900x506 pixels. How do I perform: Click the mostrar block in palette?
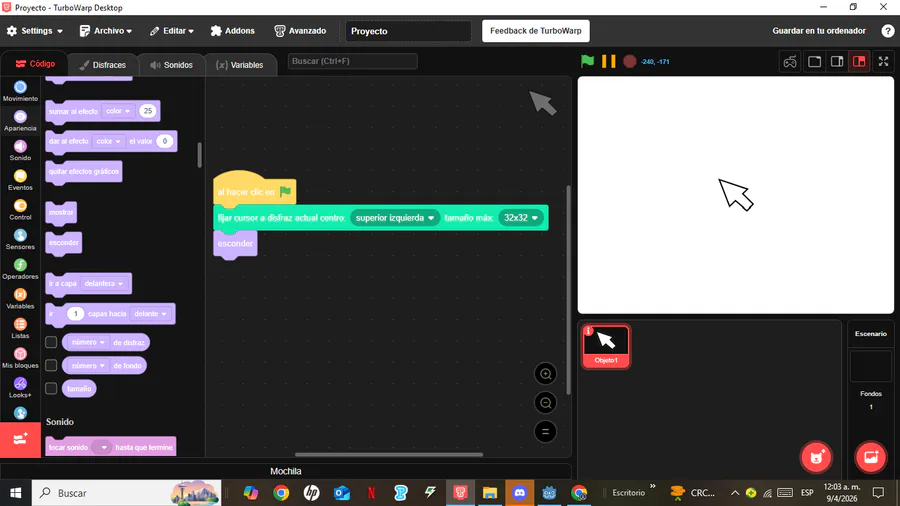[x=61, y=213]
